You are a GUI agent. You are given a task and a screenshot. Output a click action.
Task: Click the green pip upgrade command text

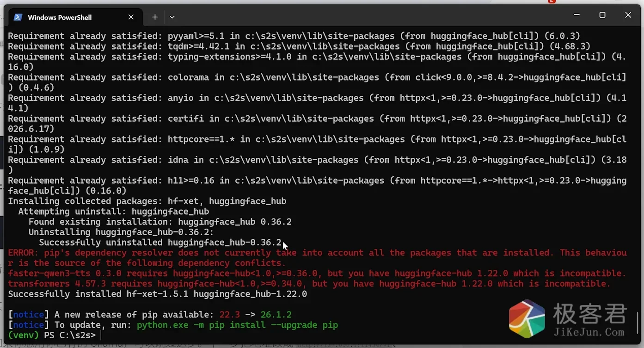[237, 325]
